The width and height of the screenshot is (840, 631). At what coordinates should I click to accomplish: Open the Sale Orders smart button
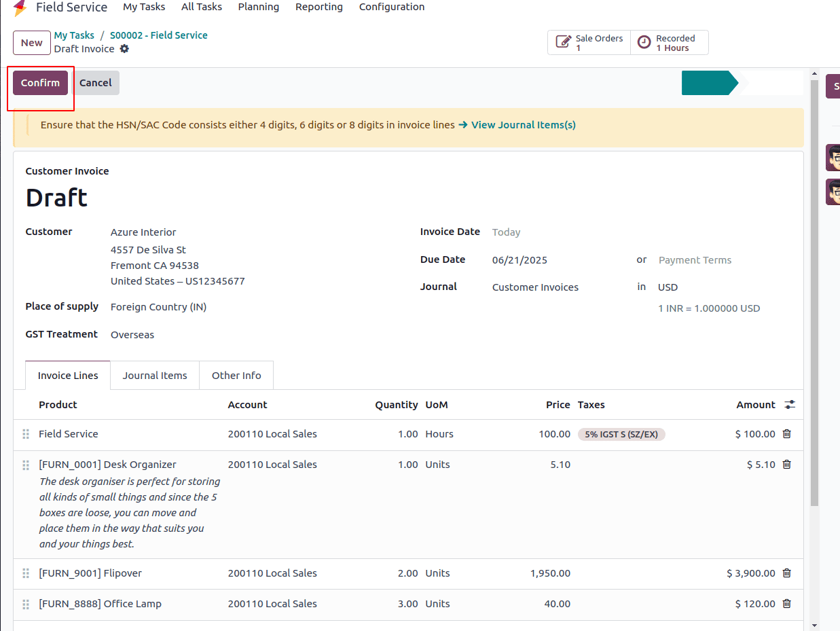pos(589,43)
